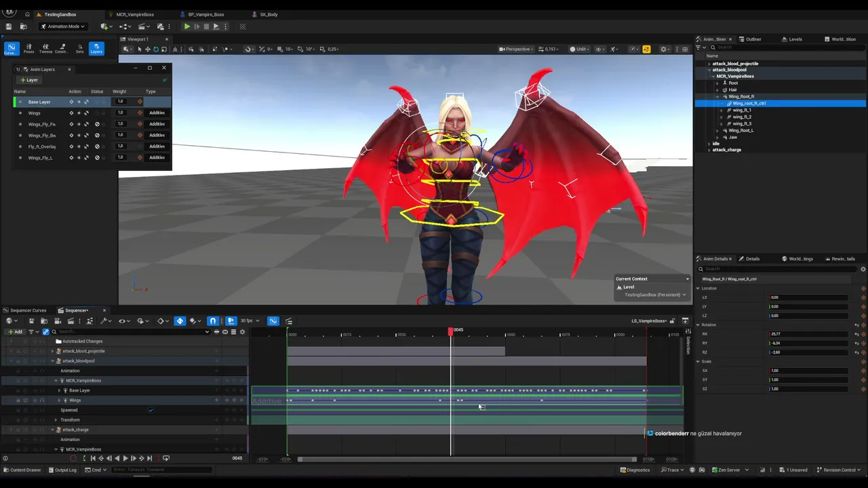Toggle the loop playback button

(x=166, y=458)
